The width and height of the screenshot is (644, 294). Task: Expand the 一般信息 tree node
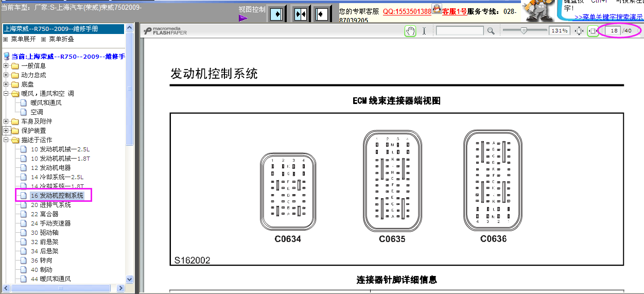click(x=6, y=66)
